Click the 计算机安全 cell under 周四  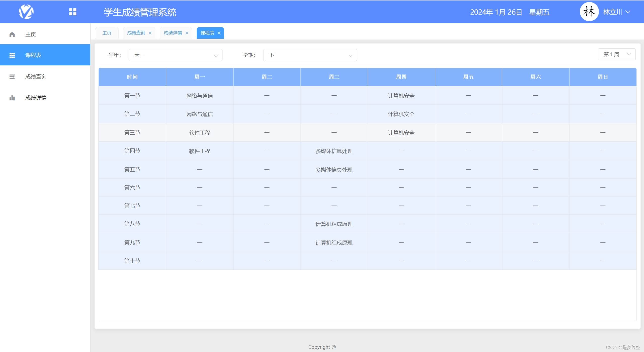coord(401,95)
